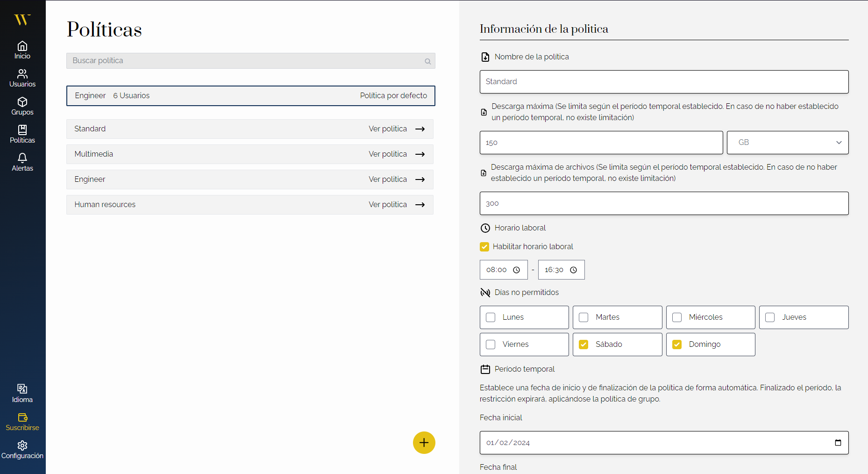This screenshot has height=474, width=868.
Task: Edit the Fecha inicial date field
Action: click(x=664, y=443)
